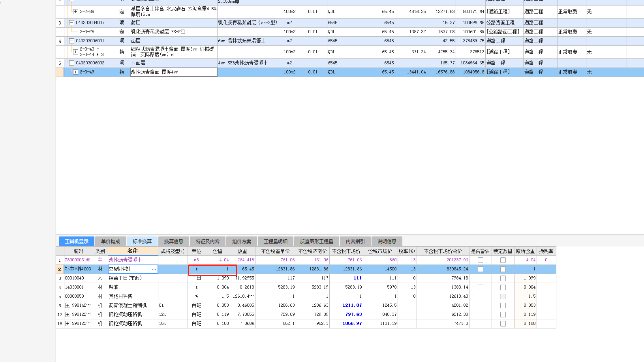This screenshot has height=362, width=644.
Task: Click the 4cm SBR改性沥青混凝土 feature cell
Action: (x=249, y=63)
